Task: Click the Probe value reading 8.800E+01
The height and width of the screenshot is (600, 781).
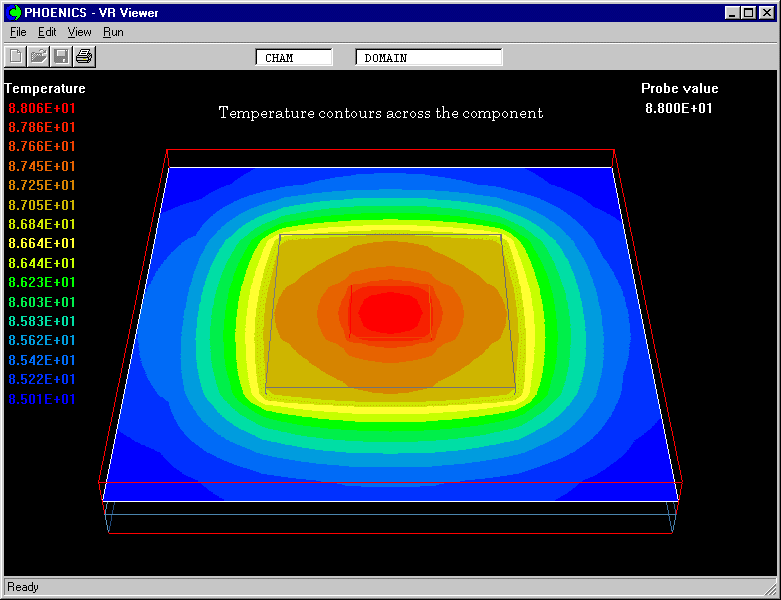Action: [679, 108]
